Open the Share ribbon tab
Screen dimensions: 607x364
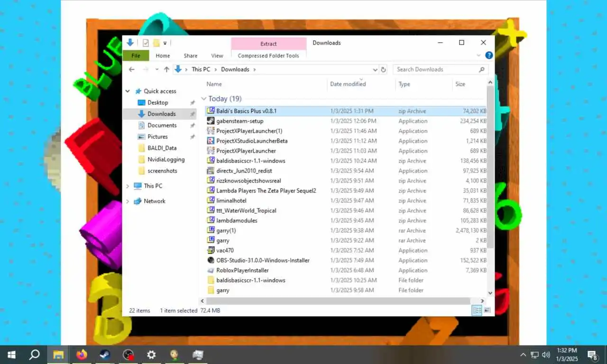point(191,55)
